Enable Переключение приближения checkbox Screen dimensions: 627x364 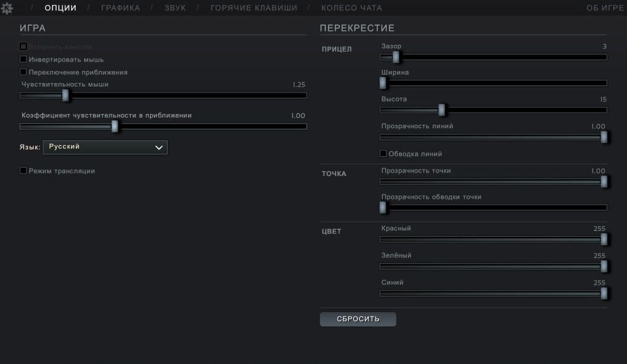(23, 72)
